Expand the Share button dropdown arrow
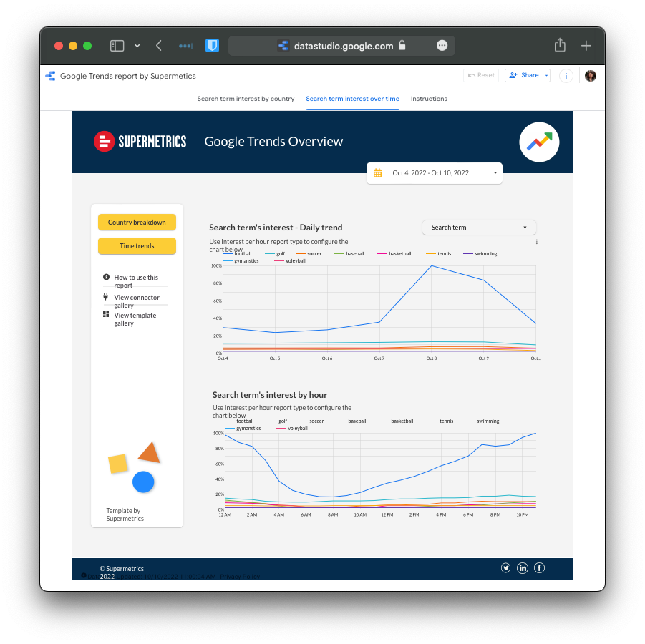645x644 pixels. [x=547, y=76]
